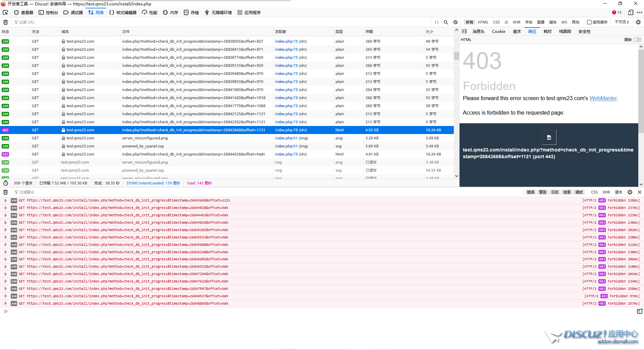Show the Cookie details tab
Viewport: 644px width, 350px height.
coord(498,32)
